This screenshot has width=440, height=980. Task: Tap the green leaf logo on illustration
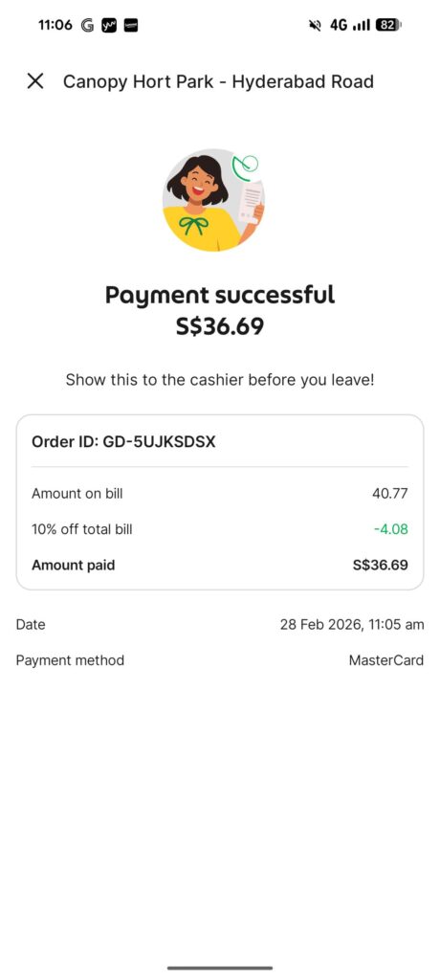click(x=246, y=165)
